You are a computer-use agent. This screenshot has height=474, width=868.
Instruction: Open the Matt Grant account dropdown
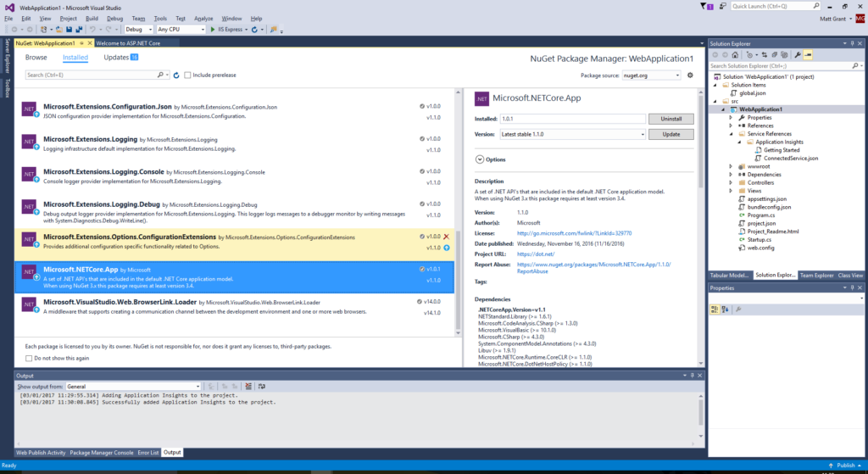(x=836, y=19)
